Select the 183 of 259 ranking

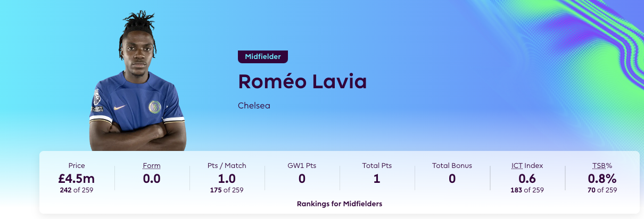click(x=527, y=190)
